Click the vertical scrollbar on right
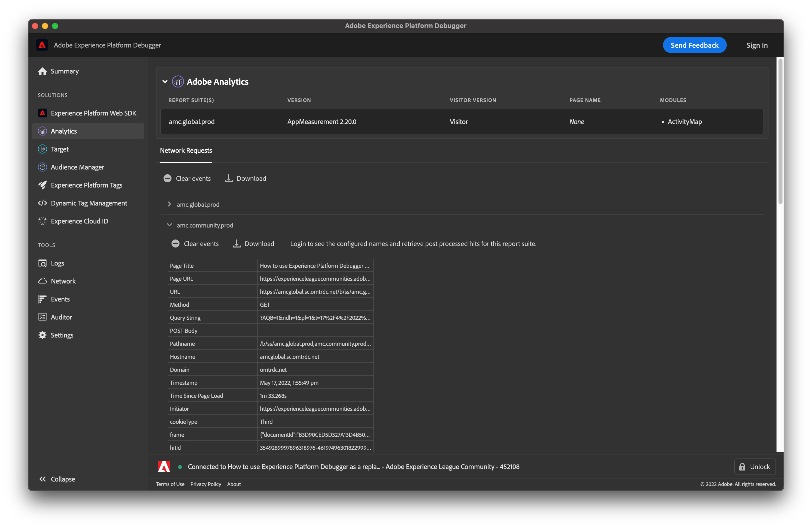This screenshot has width=812, height=528. (780, 131)
